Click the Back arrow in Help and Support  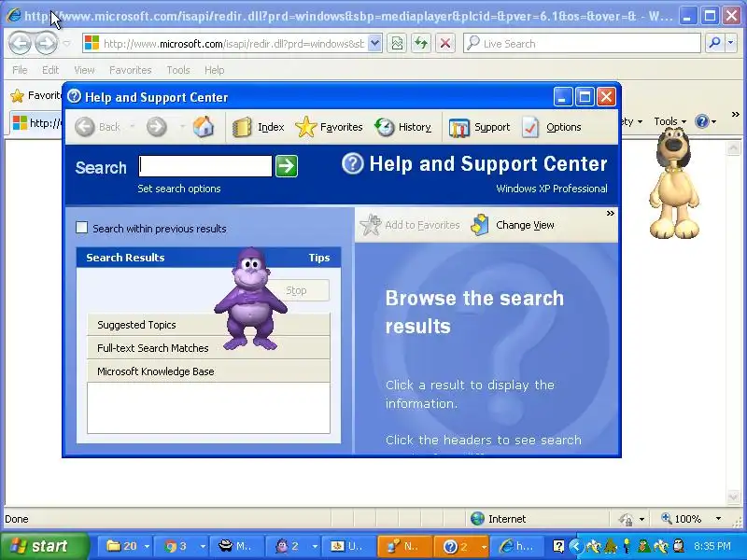(x=85, y=127)
